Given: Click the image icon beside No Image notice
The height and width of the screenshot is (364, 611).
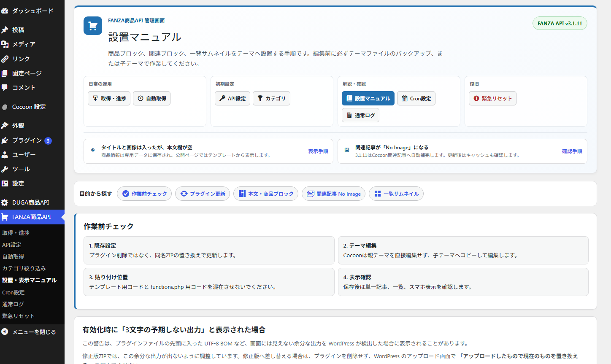Looking at the screenshot, I should [x=347, y=150].
